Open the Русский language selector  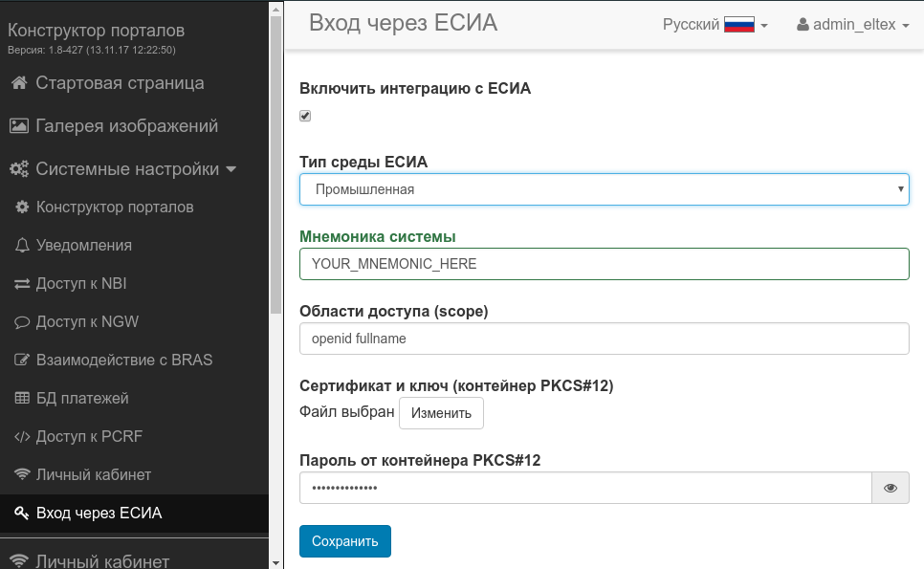pyautogui.click(x=715, y=25)
